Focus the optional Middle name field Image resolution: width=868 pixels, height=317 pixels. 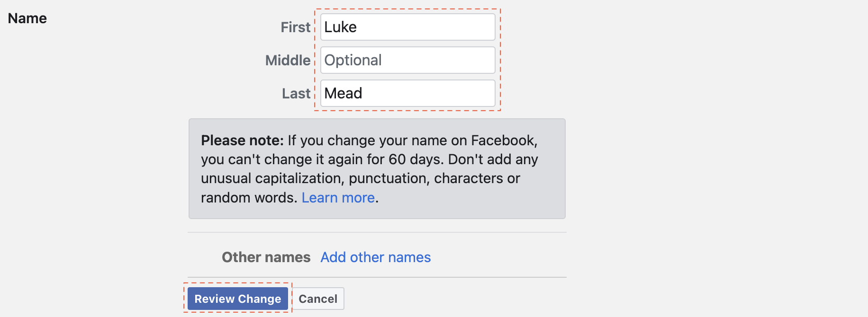407,60
